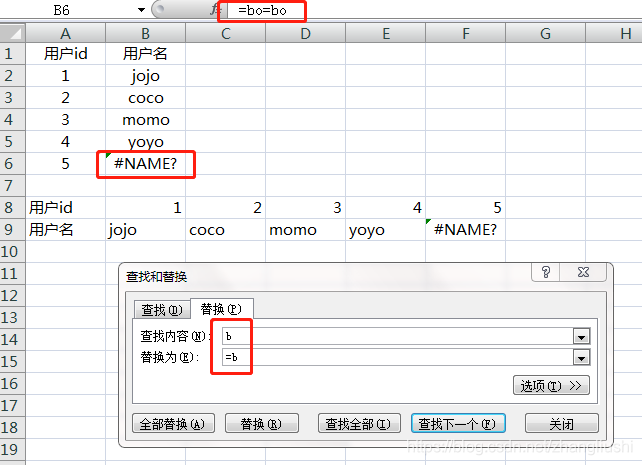Click cell C9 containing coco

click(226, 230)
